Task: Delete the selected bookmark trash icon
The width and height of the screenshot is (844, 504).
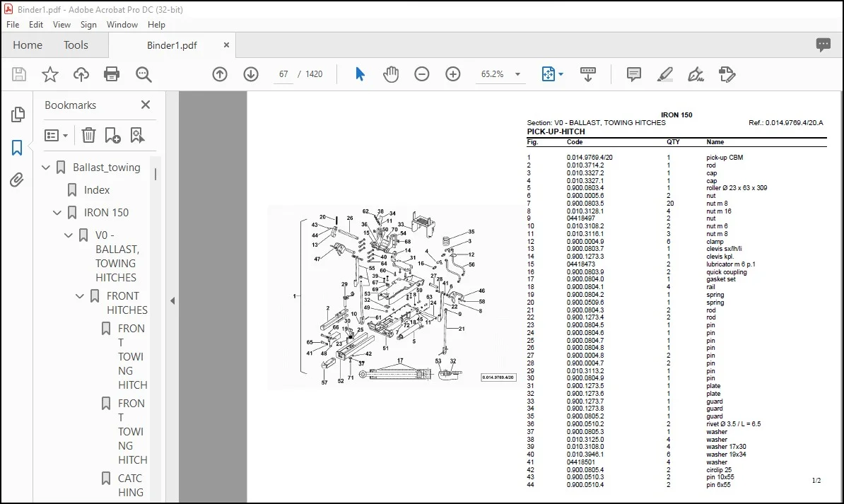Action: pyautogui.click(x=88, y=135)
